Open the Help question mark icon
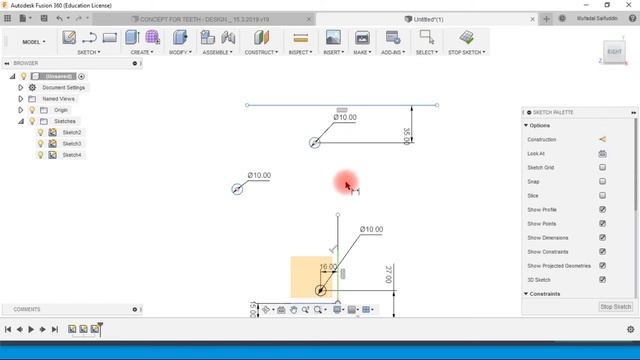Viewport: 640px width, 360px height. point(632,18)
